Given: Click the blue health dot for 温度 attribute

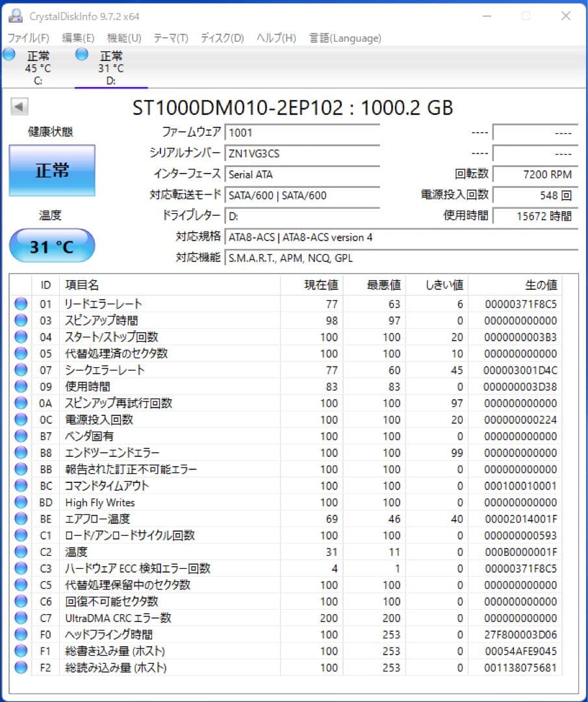Looking at the screenshot, I should [x=20, y=552].
